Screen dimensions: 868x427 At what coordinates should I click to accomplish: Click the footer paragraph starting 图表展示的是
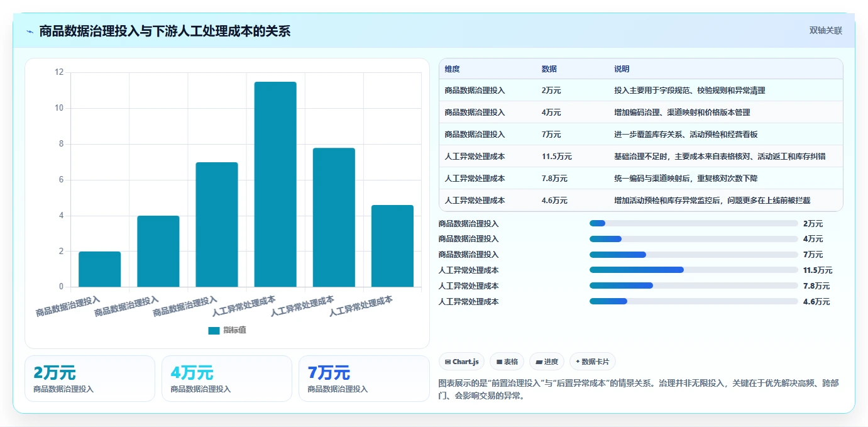(x=640, y=389)
